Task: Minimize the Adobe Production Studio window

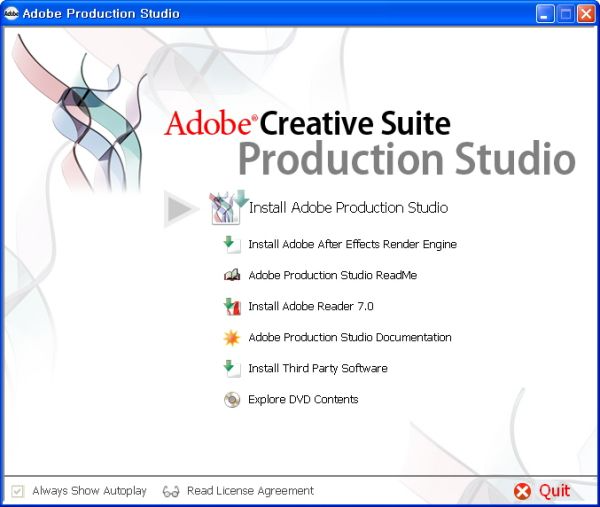Action: [x=545, y=14]
